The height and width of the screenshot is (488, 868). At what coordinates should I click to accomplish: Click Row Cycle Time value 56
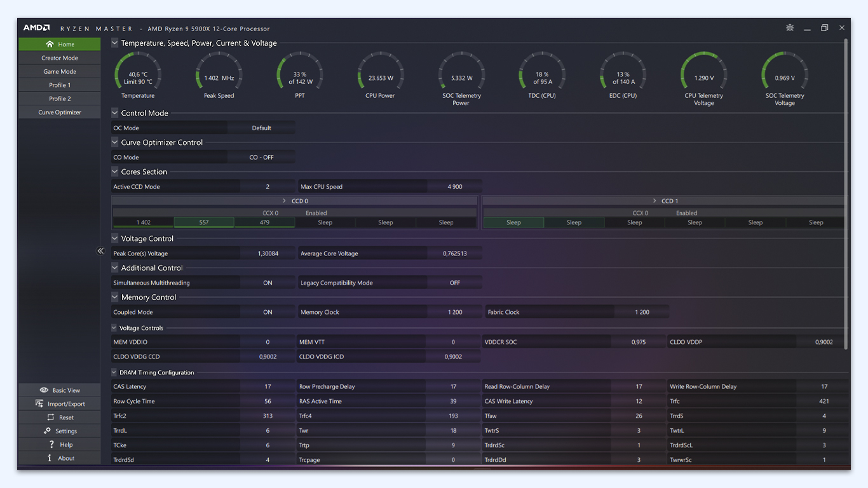point(268,401)
